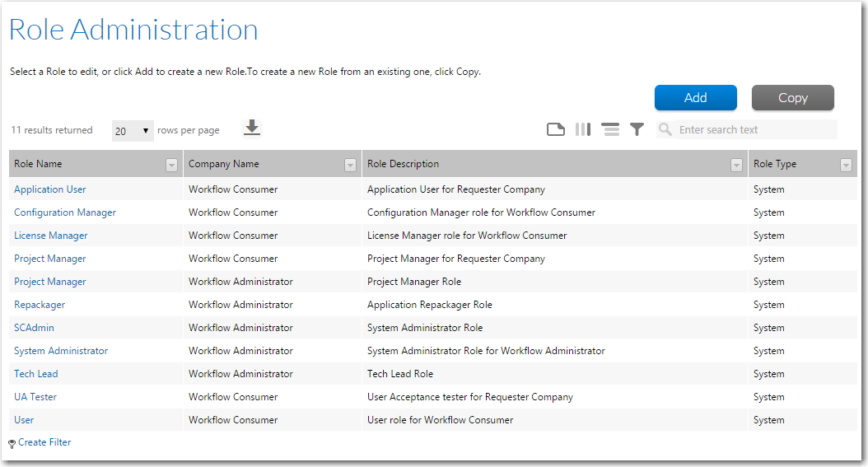This screenshot has width=868, height=467.
Task: Open the UA Tester role
Action: click(x=35, y=397)
